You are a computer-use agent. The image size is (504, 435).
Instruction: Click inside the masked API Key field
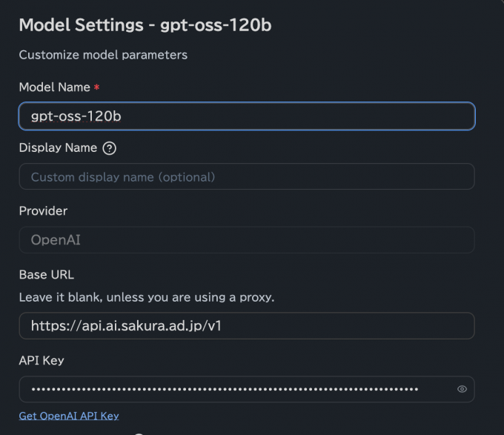230,389
